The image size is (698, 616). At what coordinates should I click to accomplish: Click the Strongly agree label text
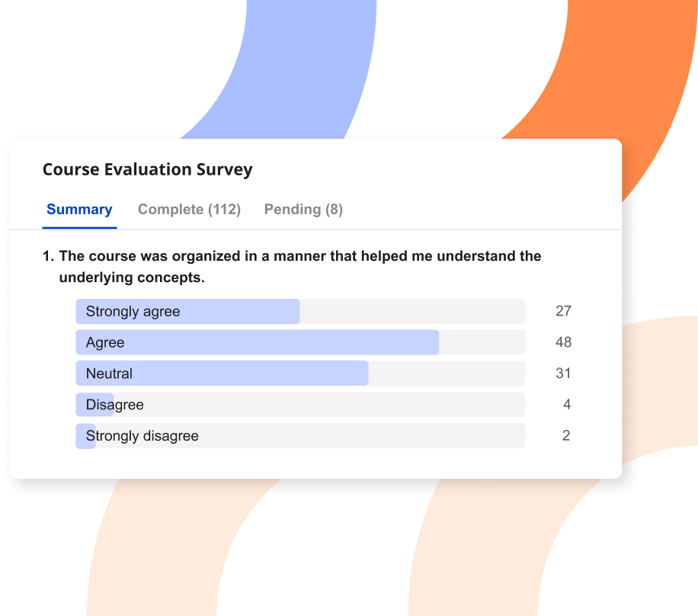coord(133,312)
